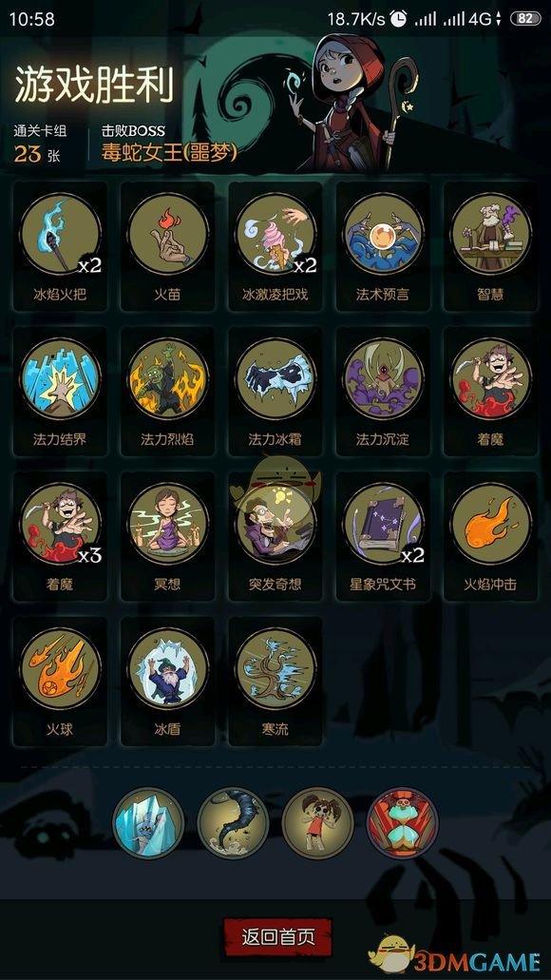Tap the tornado relic icon at bottom
The height and width of the screenshot is (980, 551).
tap(233, 822)
